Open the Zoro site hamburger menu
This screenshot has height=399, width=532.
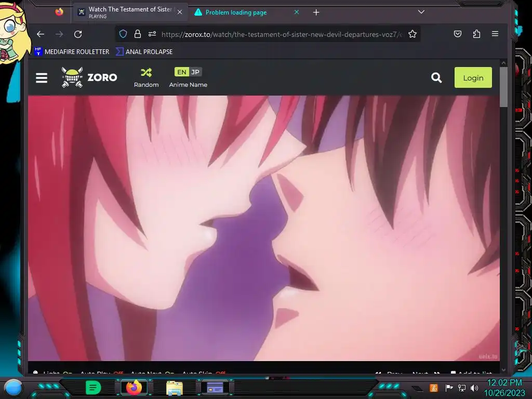(42, 78)
